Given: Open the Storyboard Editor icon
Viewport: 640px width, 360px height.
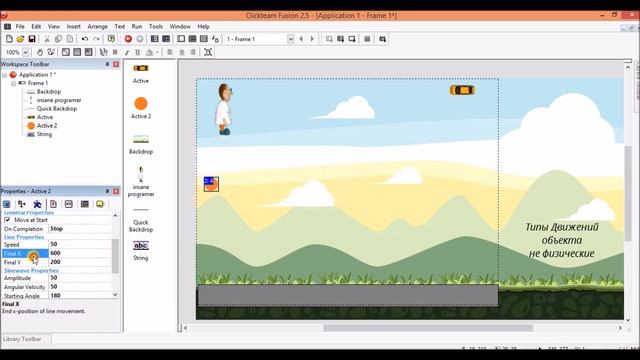Looking at the screenshot, I should pos(154,39).
